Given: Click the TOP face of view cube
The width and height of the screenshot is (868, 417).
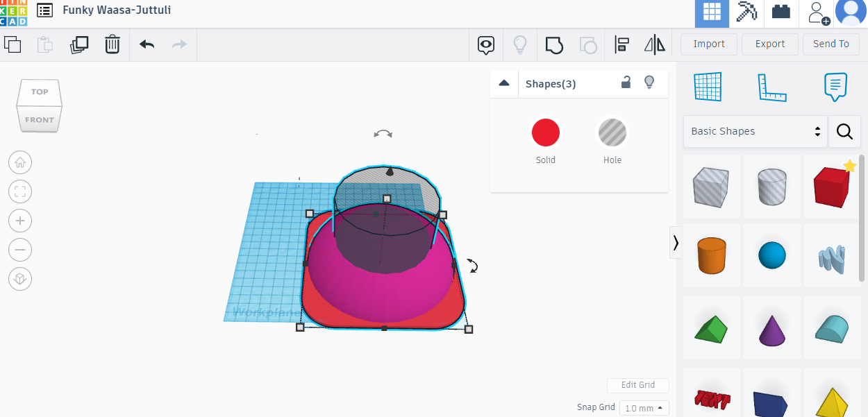Looking at the screenshot, I should click(x=40, y=92).
